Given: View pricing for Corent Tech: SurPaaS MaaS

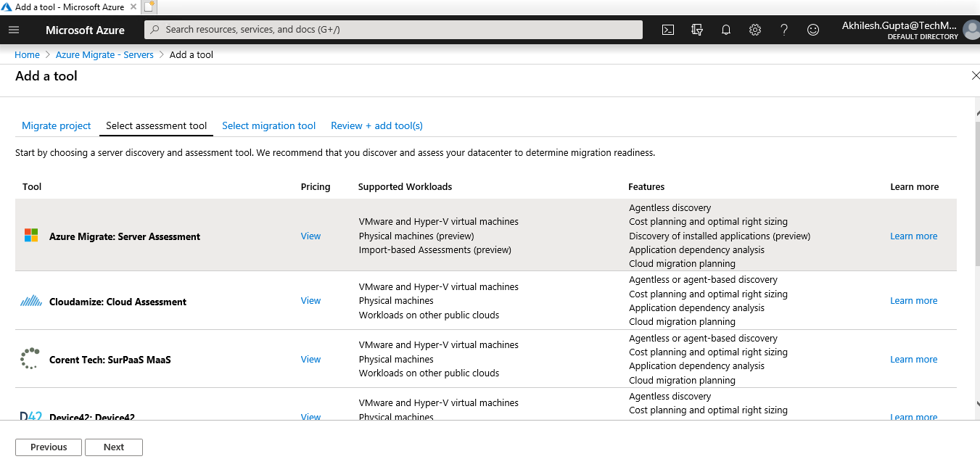Looking at the screenshot, I should click(311, 359).
